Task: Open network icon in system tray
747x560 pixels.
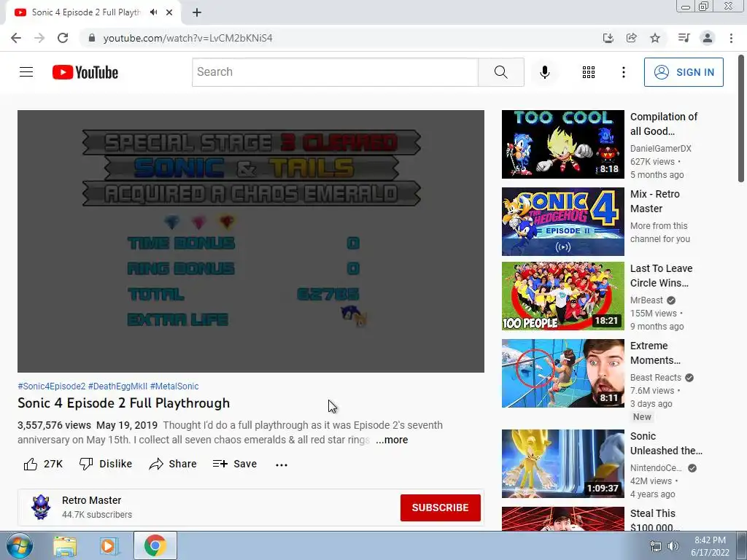Action: pos(656,546)
